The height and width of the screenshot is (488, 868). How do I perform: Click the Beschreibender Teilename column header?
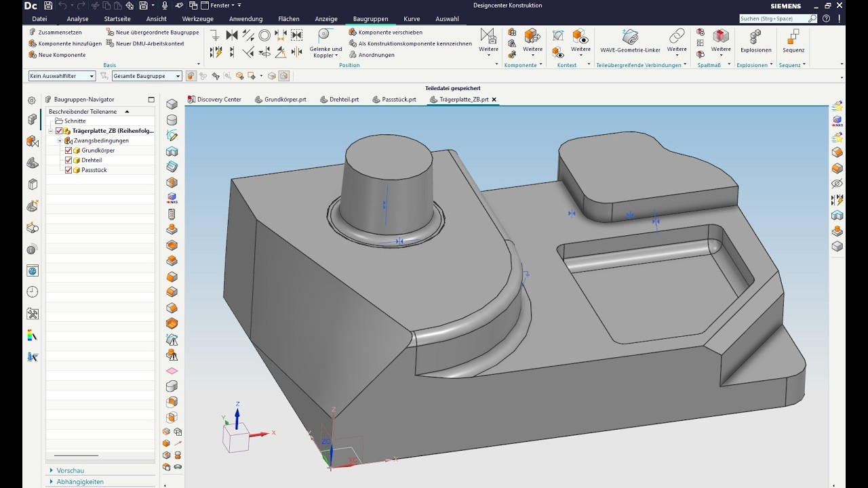[x=100, y=111]
